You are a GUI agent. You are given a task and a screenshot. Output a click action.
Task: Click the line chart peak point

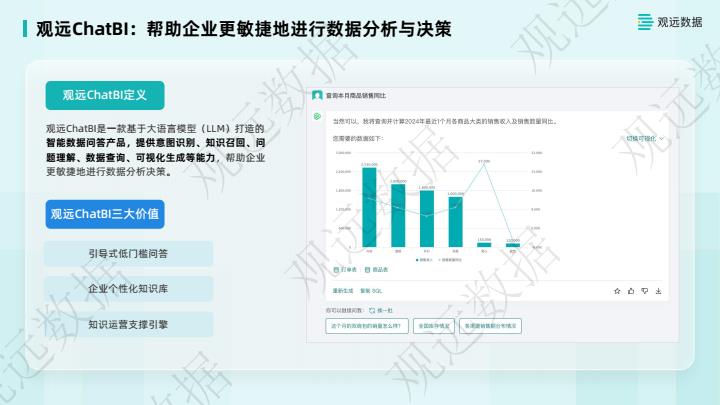pos(484,164)
